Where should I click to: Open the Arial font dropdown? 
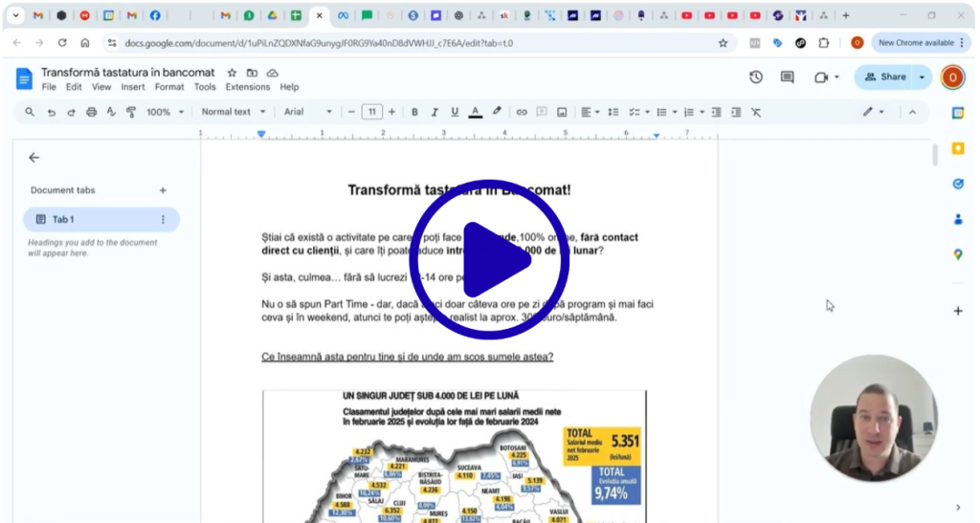click(x=308, y=112)
